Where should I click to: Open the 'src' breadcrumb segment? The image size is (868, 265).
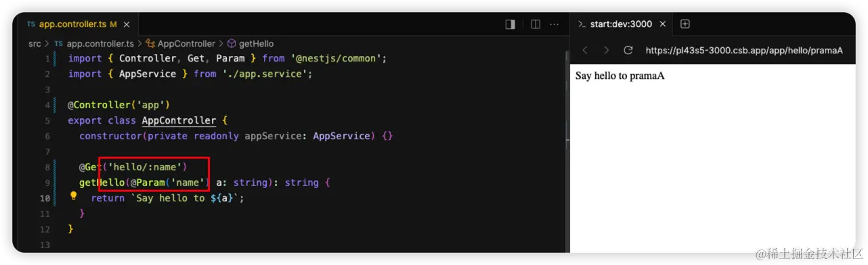pos(35,44)
